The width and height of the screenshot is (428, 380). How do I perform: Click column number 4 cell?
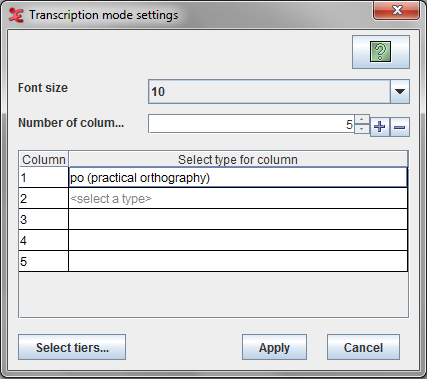[44, 241]
